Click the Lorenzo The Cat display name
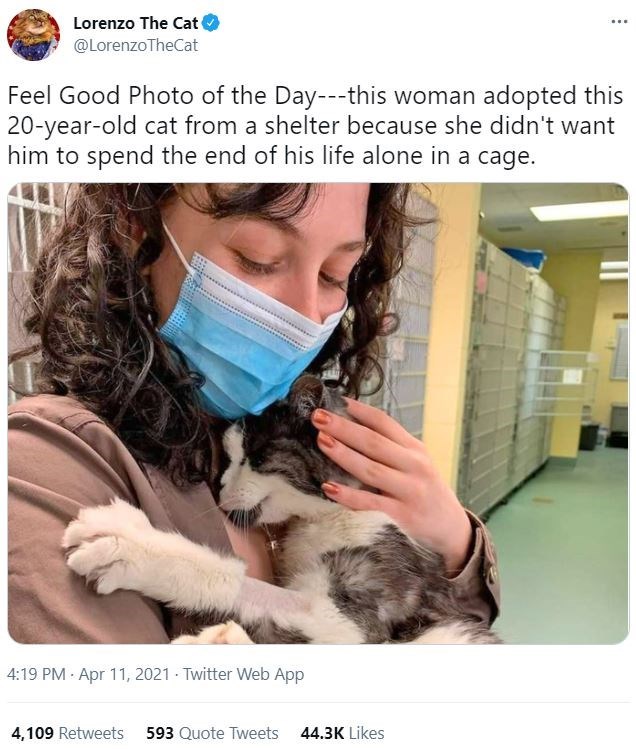 point(136,23)
